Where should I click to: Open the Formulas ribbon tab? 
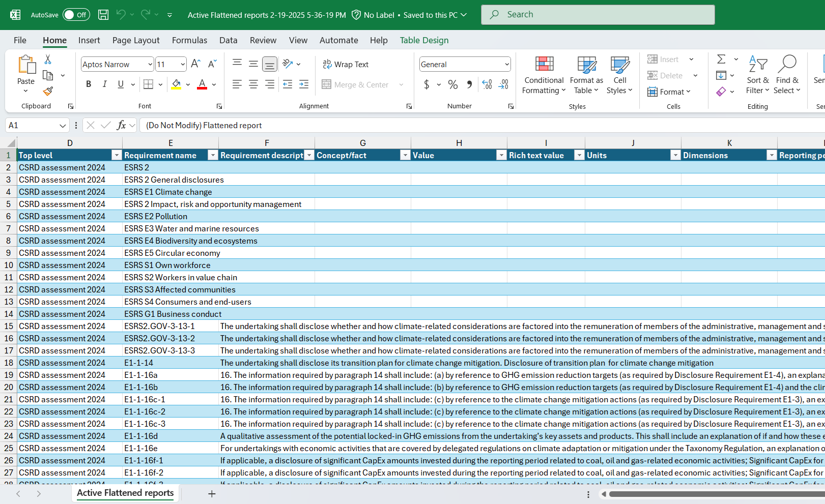pos(189,40)
